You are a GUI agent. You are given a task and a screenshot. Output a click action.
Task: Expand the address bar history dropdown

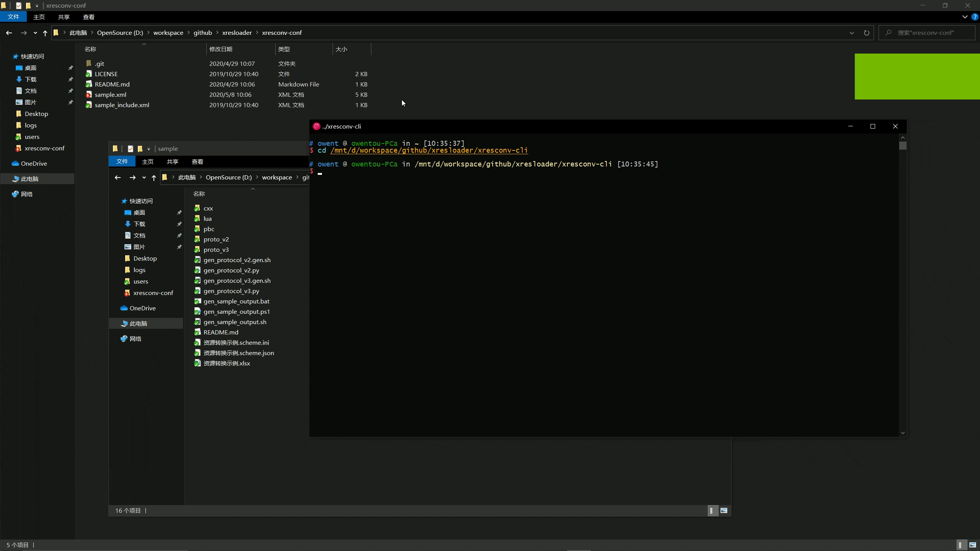click(851, 33)
